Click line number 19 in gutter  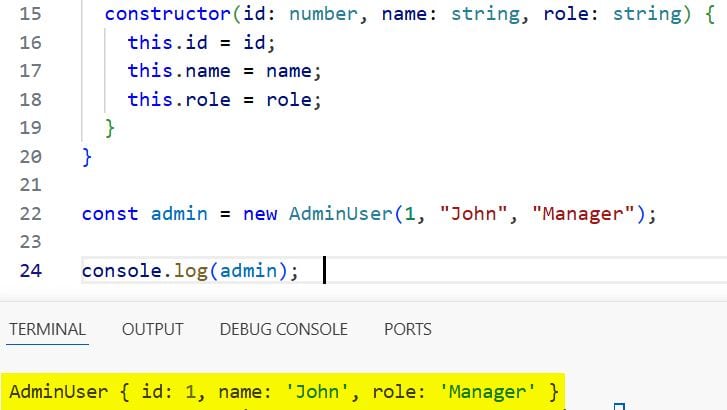click(31, 128)
